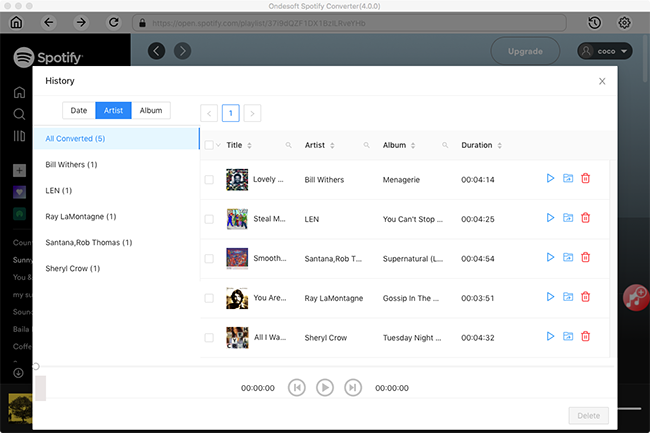Check the Lovely track checkbox
This screenshot has height=433, width=650.
pyautogui.click(x=209, y=180)
